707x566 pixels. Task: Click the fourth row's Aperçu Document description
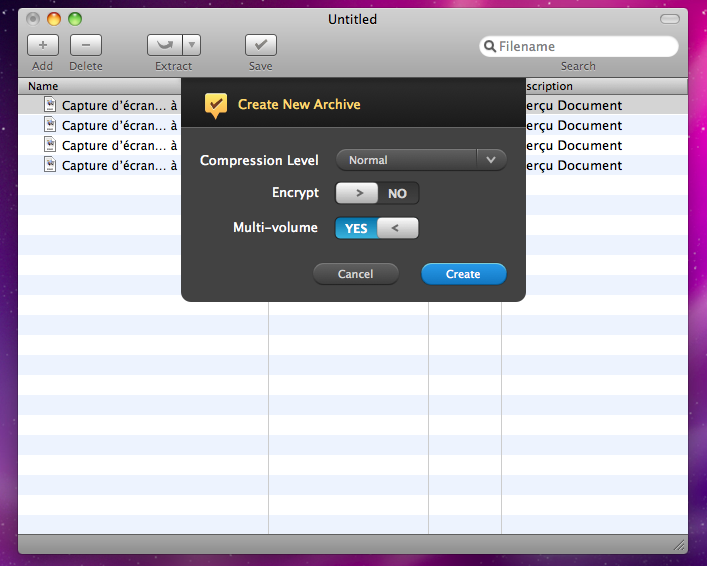click(574, 166)
